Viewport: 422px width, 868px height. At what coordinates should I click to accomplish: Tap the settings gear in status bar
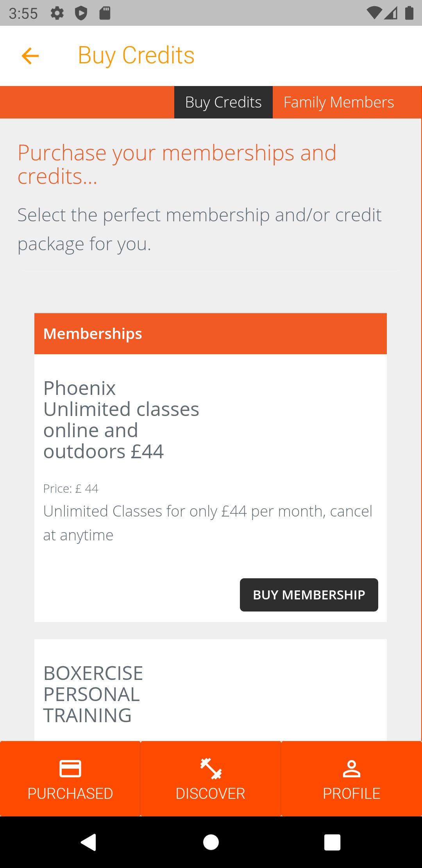pos(57,13)
